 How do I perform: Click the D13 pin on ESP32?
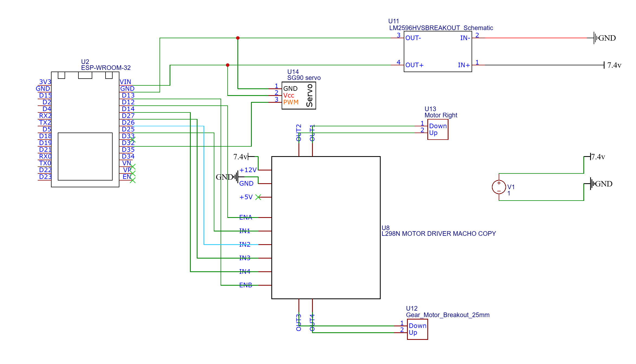(128, 95)
